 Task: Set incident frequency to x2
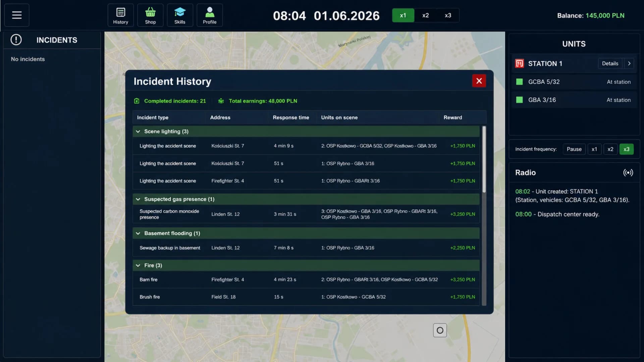[x=610, y=149]
